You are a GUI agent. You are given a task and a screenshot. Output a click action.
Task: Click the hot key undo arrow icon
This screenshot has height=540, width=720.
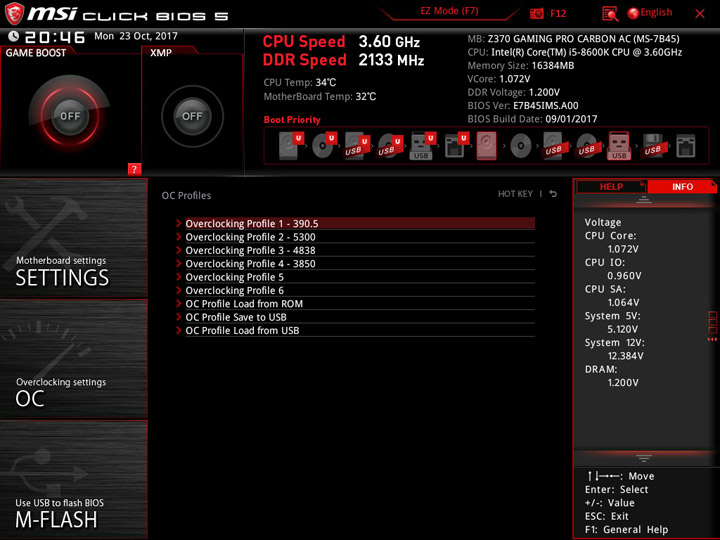[x=553, y=194]
